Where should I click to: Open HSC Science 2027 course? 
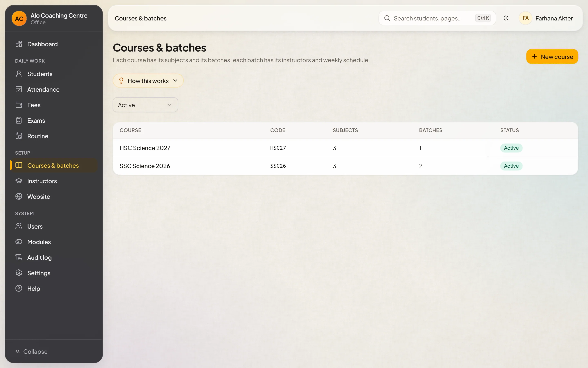[x=345, y=148]
